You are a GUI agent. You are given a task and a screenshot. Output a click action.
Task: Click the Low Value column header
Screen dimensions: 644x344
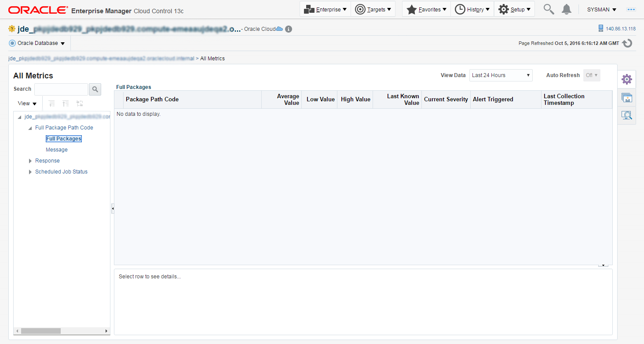(319, 100)
